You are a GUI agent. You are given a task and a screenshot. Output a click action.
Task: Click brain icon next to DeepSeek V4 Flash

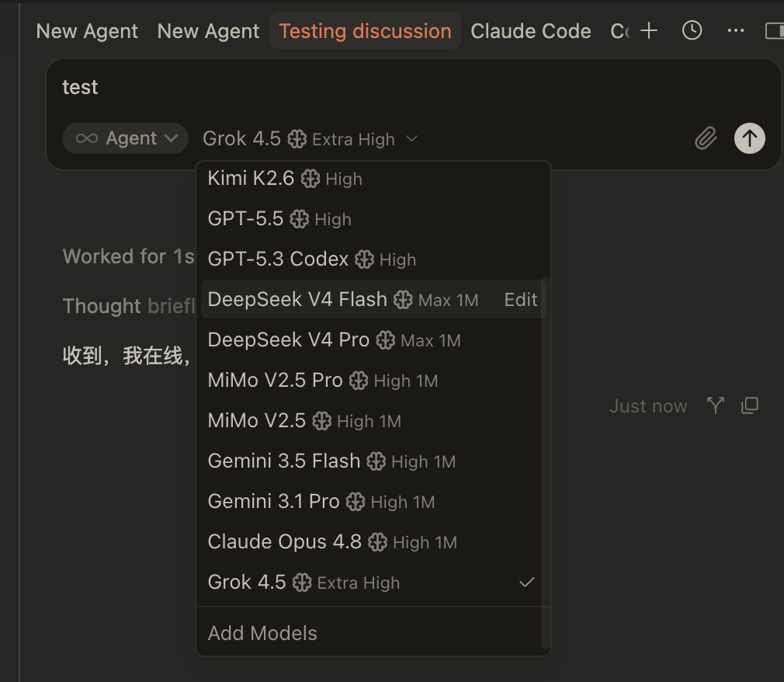[x=403, y=300]
